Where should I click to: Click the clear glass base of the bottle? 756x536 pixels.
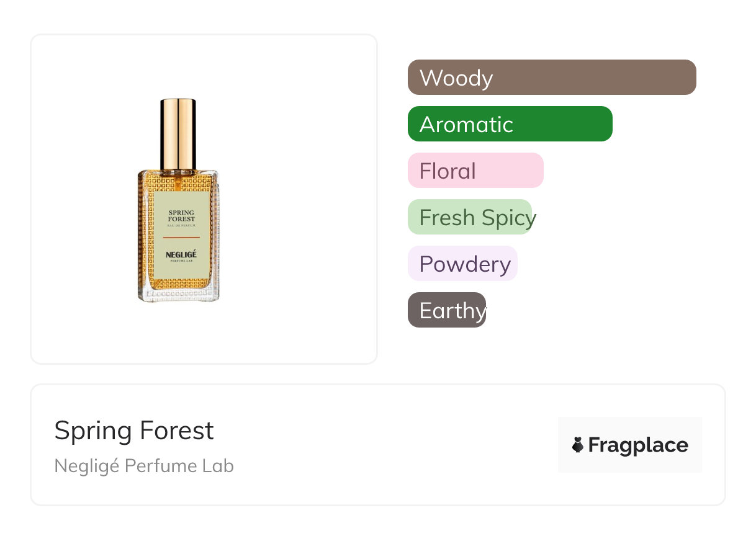click(x=179, y=293)
